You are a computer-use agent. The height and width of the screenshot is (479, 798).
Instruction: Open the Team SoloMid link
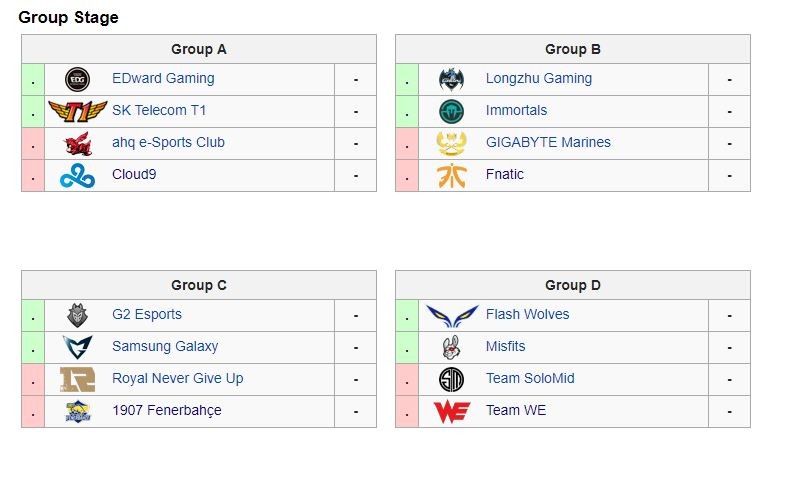(x=530, y=379)
